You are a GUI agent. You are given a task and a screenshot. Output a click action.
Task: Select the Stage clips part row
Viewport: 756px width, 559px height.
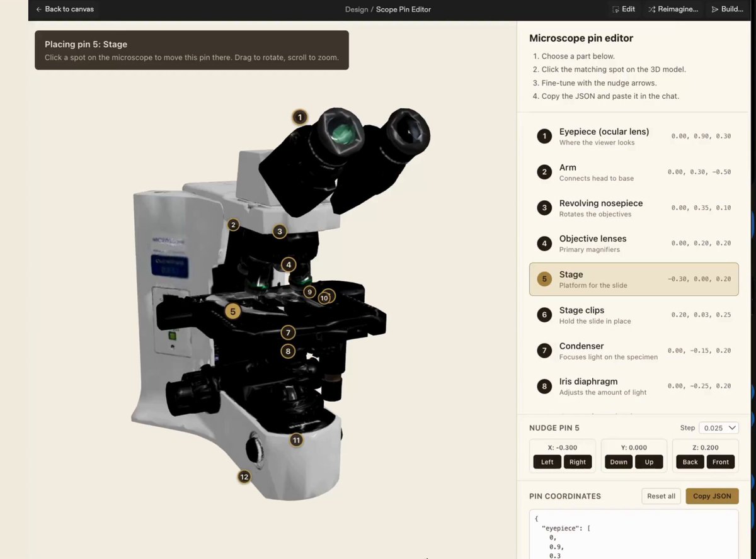coord(634,315)
